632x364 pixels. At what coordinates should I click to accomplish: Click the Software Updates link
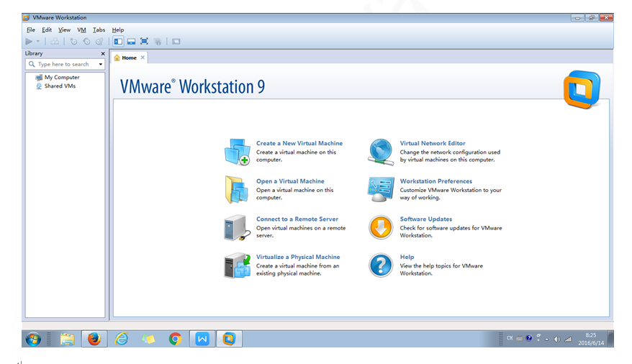pyautogui.click(x=425, y=219)
